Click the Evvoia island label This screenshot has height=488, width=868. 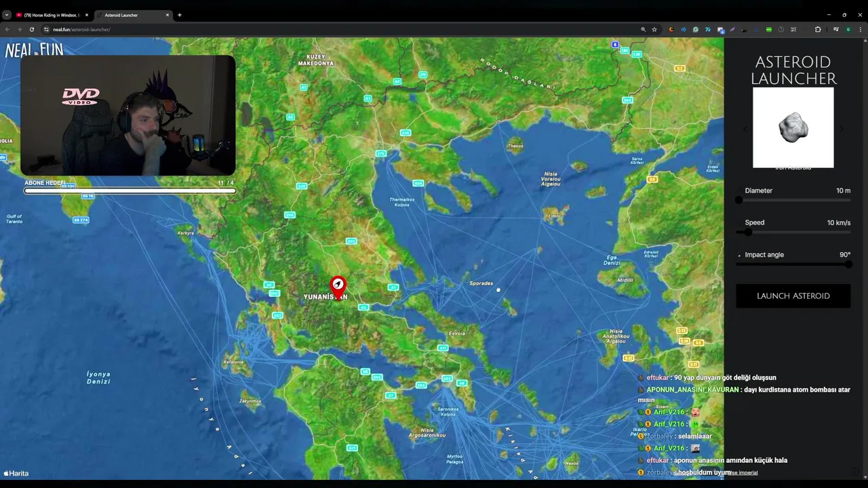click(457, 333)
